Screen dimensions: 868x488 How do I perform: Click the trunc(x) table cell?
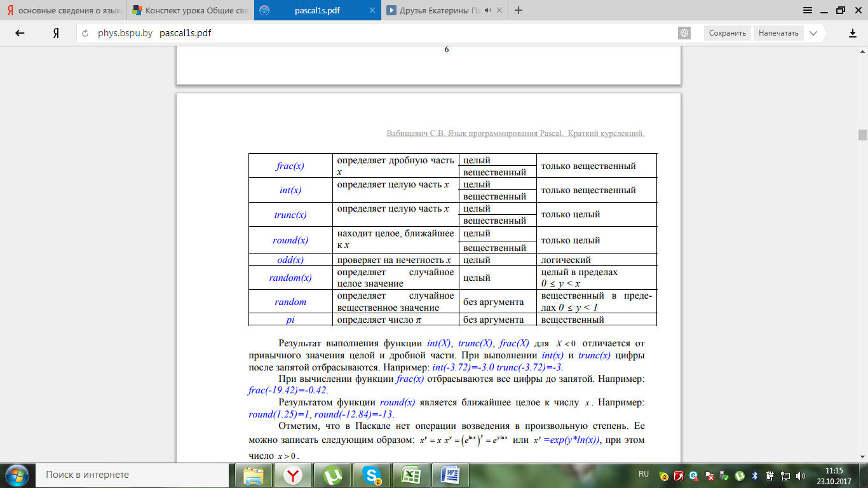290,215
